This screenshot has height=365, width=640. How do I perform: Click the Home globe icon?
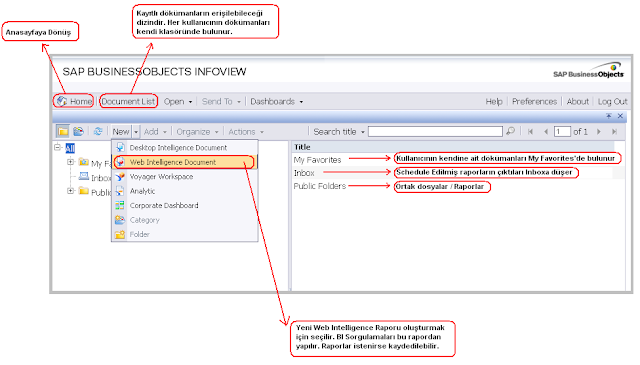point(62,101)
